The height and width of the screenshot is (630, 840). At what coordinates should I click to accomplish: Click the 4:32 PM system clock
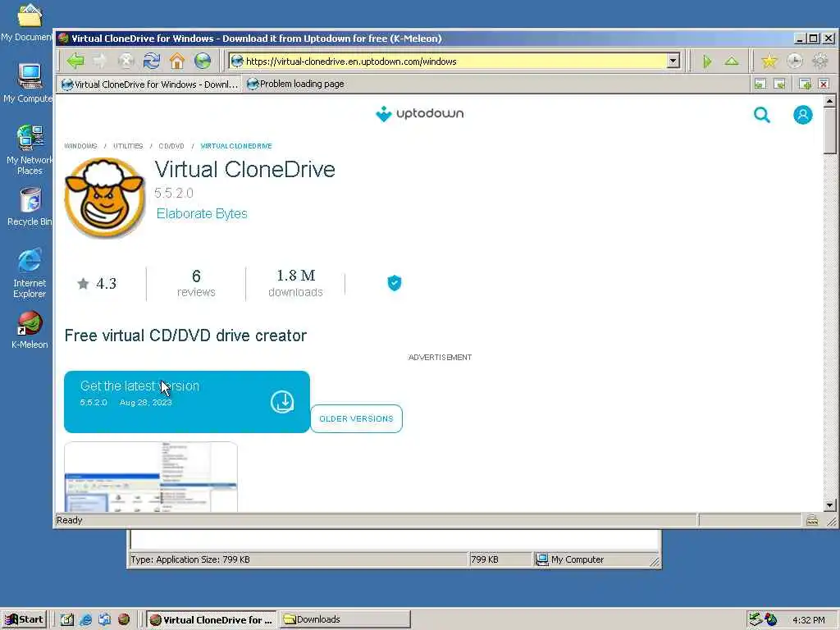[x=808, y=620]
